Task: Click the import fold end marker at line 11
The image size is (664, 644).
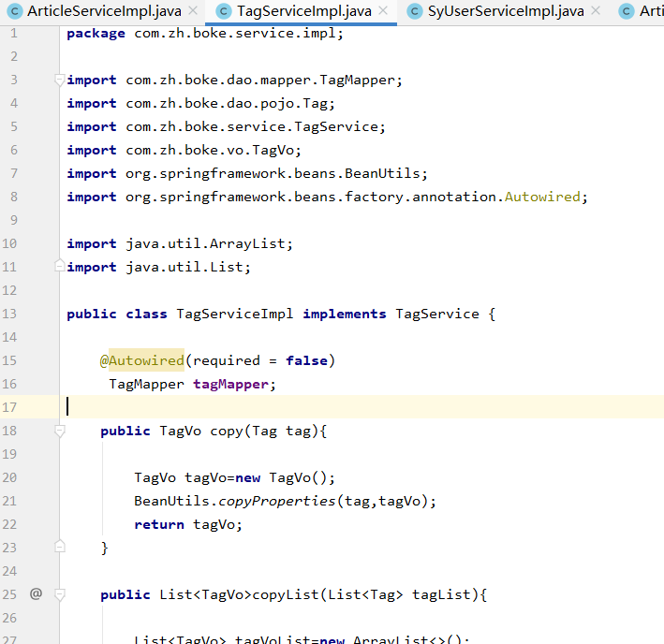Action: tap(60, 266)
